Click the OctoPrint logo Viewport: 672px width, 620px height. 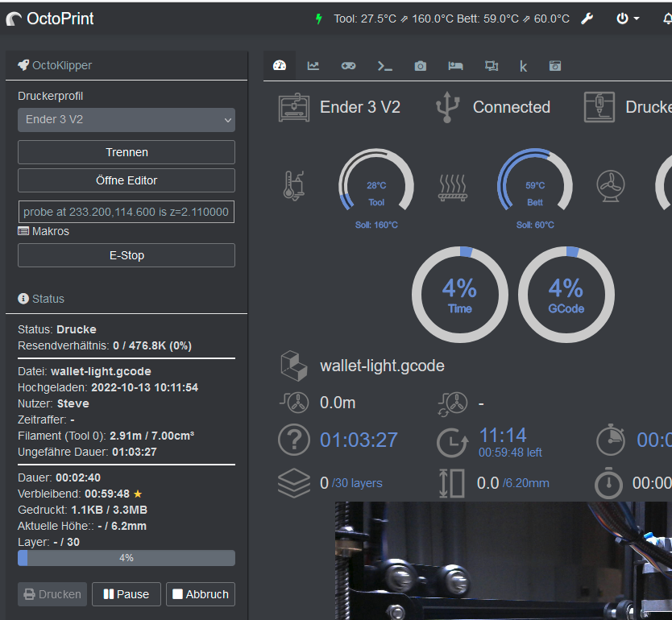[x=50, y=19]
